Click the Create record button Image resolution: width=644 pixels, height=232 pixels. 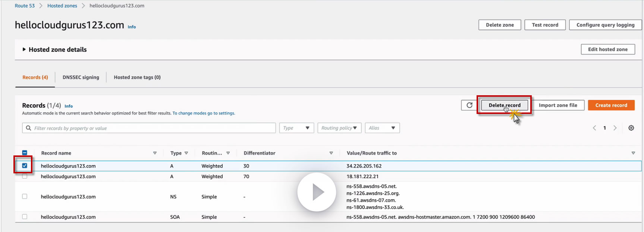(611, 105)
